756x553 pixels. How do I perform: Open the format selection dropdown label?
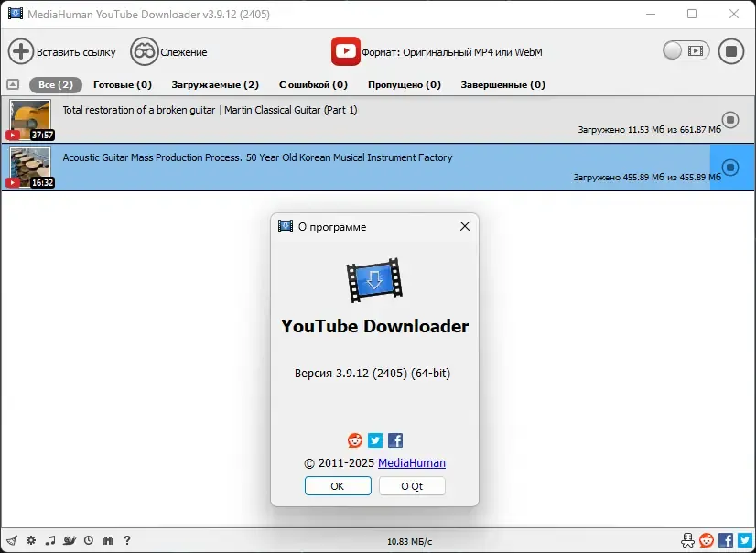click(452, 52)
